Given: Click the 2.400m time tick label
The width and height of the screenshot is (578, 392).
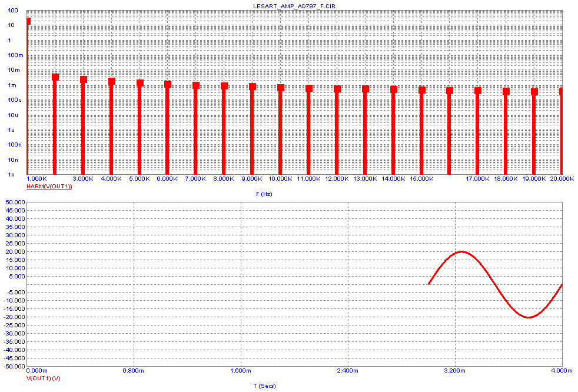Looking at the screenshot, I should click(348, 371).
